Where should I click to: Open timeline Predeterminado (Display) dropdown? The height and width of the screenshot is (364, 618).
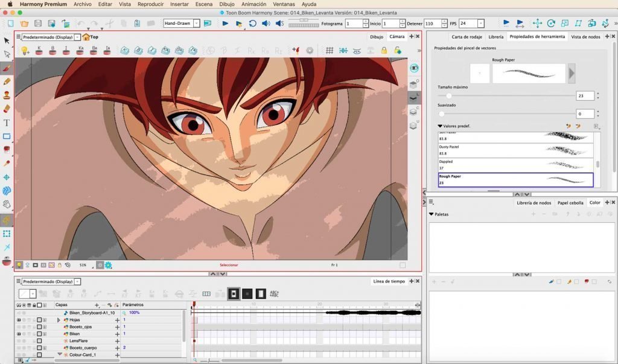[78, 281]
